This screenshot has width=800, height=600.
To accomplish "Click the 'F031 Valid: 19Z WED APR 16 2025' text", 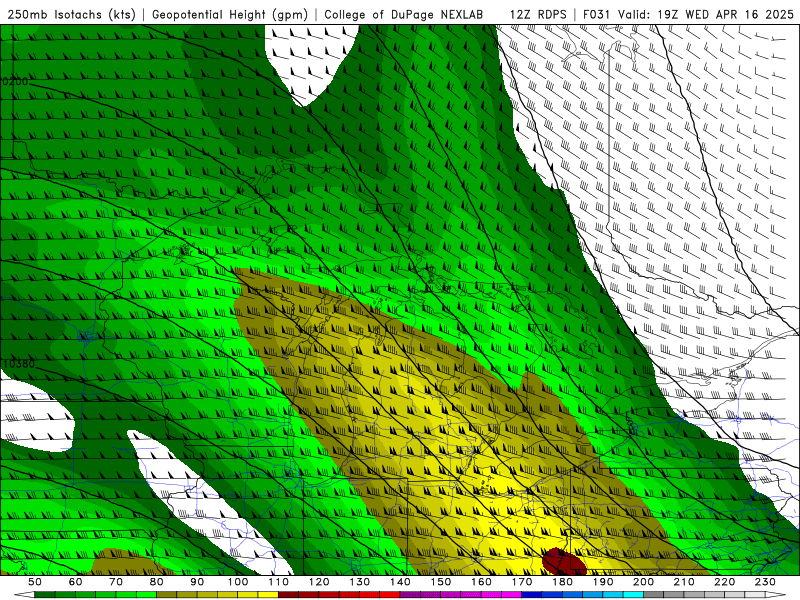I will point(688,14).
